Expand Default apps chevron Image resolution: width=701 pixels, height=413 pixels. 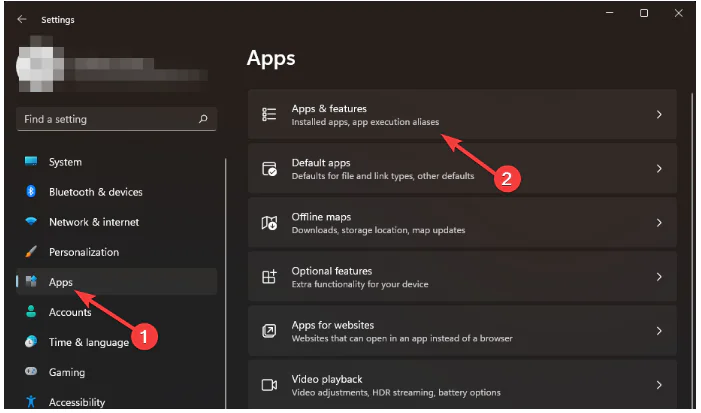click(x=659, y=169)
